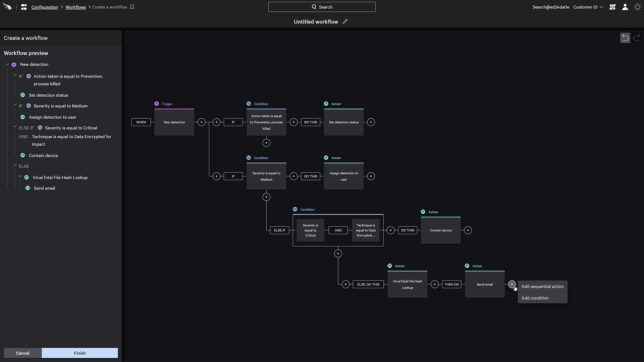The height and width of the screenshot is (362, 644).
Task: Click the AND operator between conditions
Action: pyautogui.click(x=338, y=230)
